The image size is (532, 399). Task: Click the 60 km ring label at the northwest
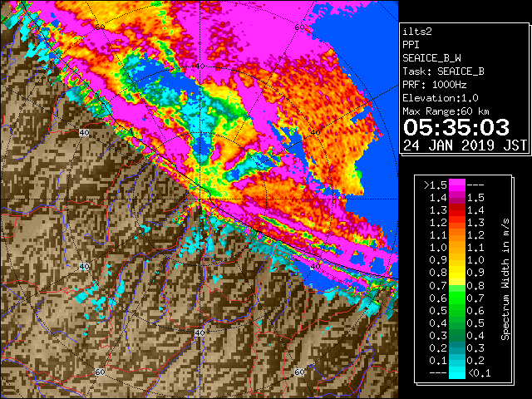100,27
